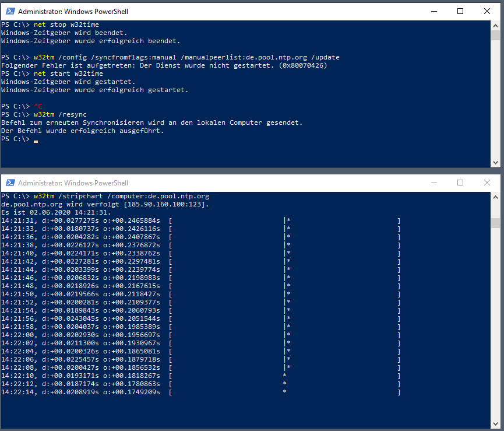Click the scroll-up arrow in upper PowerShell window
This screenshot has height=431, width=504.
tap(495, 26)
